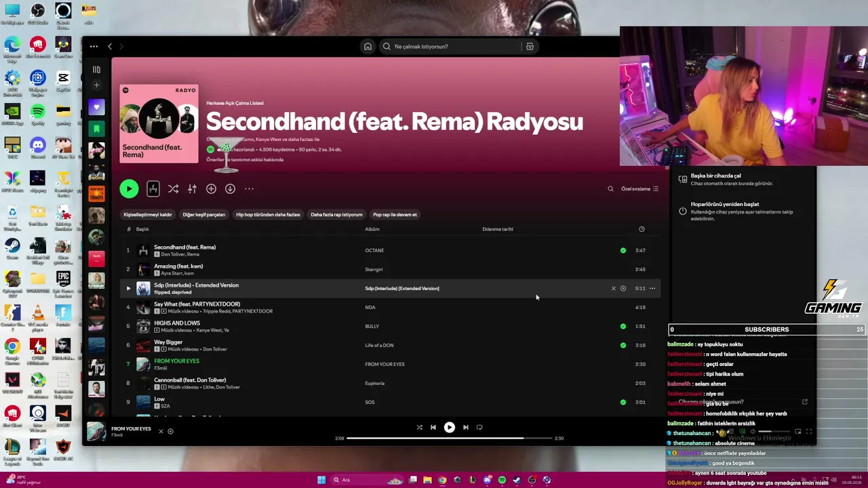Viewport: 868px width, 488px height.
Task: Play the Sdp (Interlude) row using its play arrow
Action: point(128,289)
